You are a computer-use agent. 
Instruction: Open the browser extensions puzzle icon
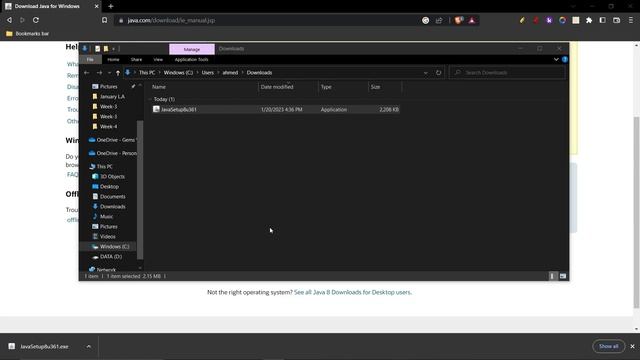589,20
